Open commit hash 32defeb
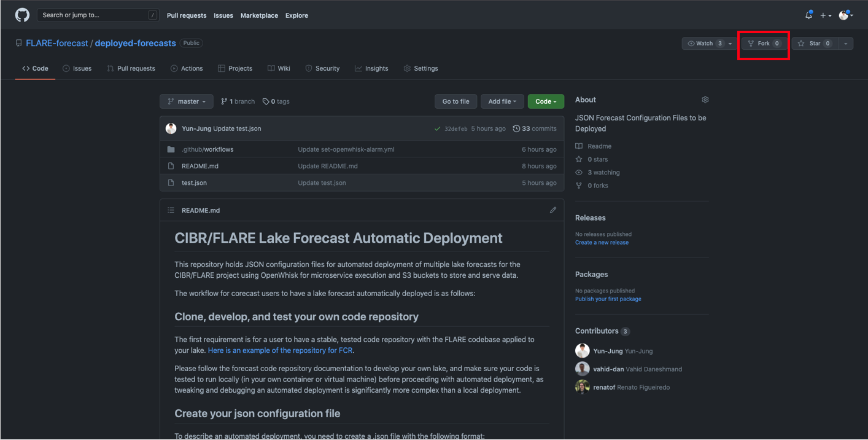 coord(456,128)
